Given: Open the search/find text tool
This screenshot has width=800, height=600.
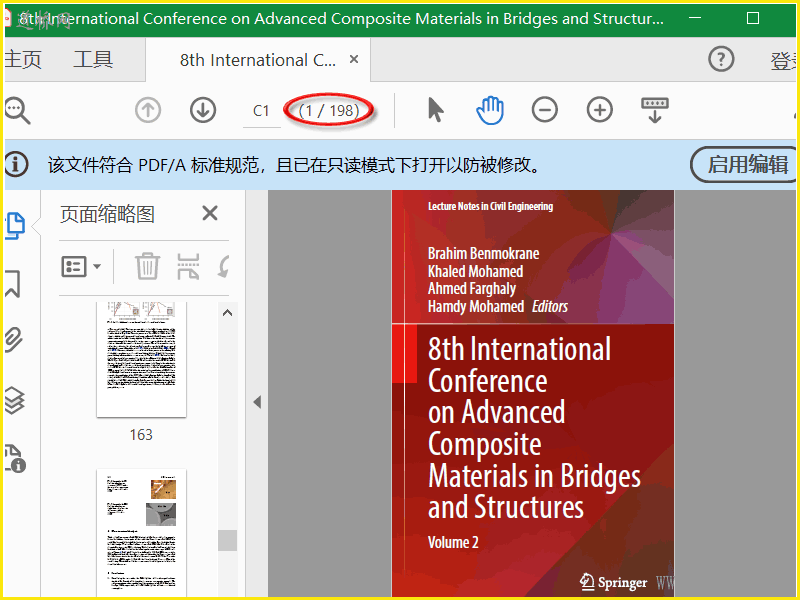Looking at the screenshot, I should point(17,110).
